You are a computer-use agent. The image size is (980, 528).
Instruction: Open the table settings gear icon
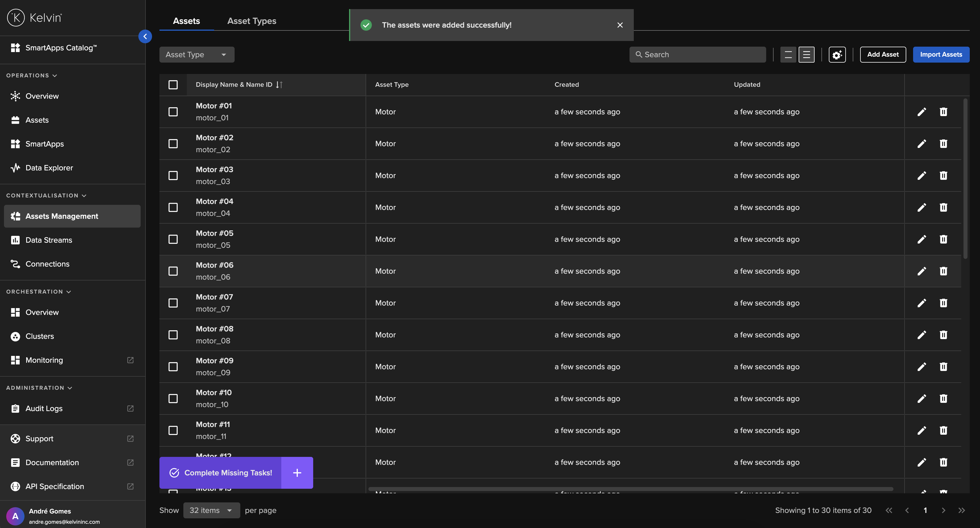point(837,54)
